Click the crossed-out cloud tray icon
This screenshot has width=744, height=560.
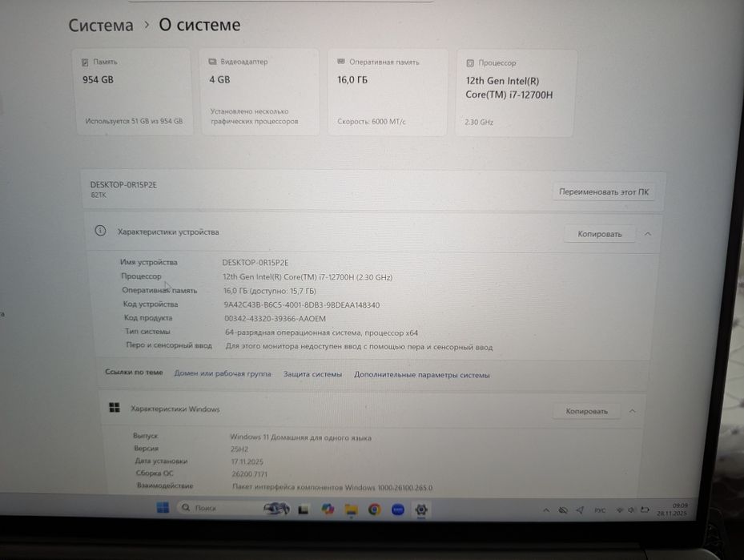(563, 510)
